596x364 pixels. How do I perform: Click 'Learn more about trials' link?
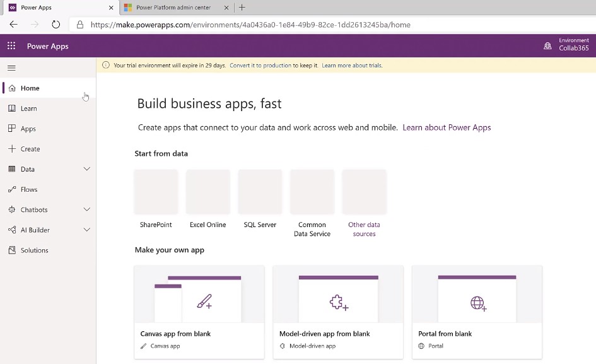point(352,66)
